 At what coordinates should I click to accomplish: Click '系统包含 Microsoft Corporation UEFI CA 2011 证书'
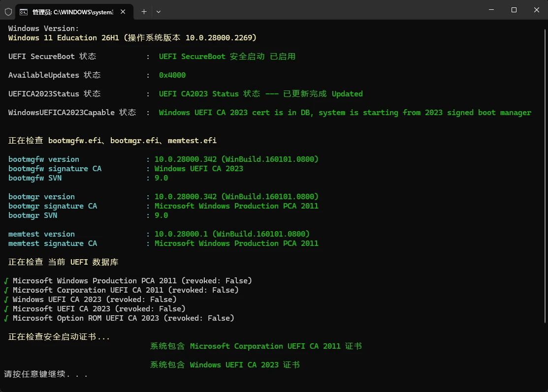tap(256, 346)
